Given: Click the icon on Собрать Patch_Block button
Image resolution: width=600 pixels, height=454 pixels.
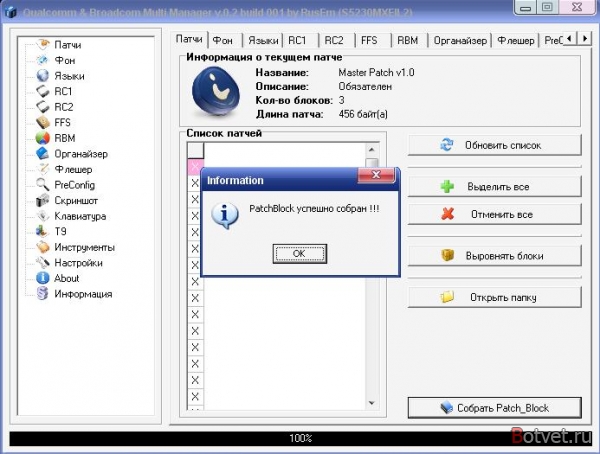Looking at the screenshot, I should pyautogui.click(x=447, y=408).
